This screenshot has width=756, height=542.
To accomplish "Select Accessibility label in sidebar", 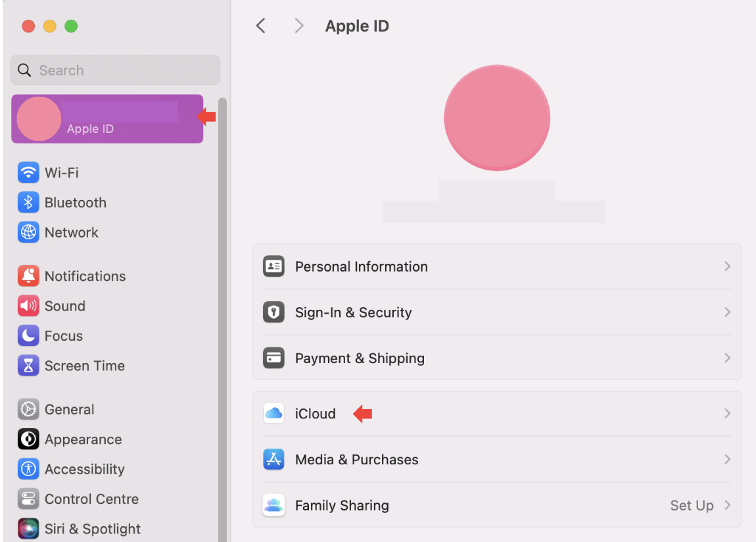I will [x=85, y=469].
